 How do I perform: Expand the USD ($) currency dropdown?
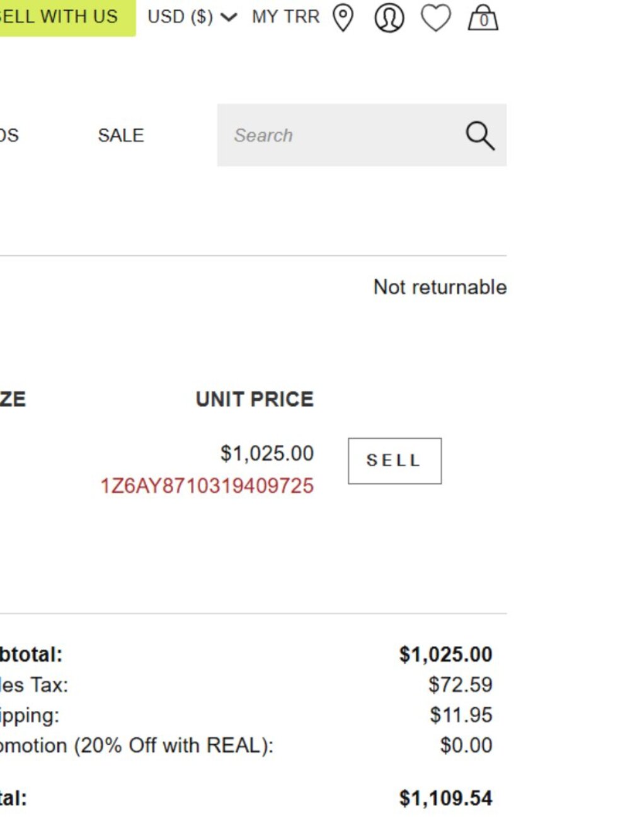(x=192, y=16)
